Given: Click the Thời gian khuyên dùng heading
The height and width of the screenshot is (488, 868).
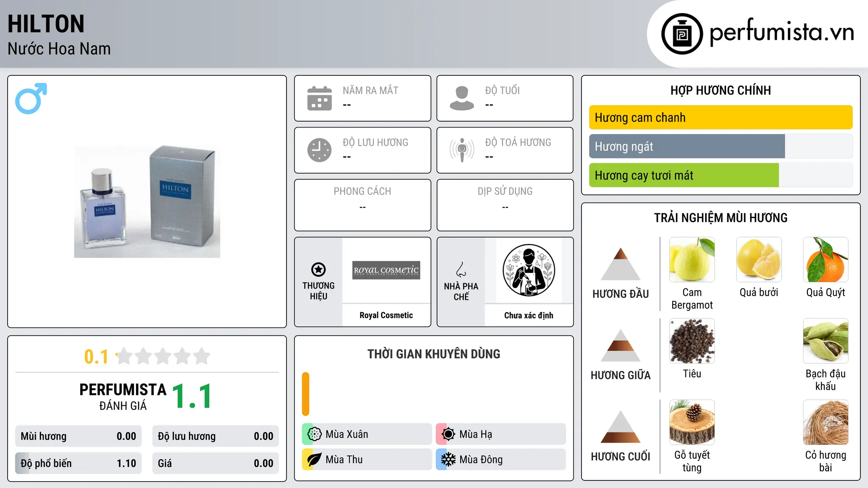Looking at the screenshot, I should tap(434, 354).
